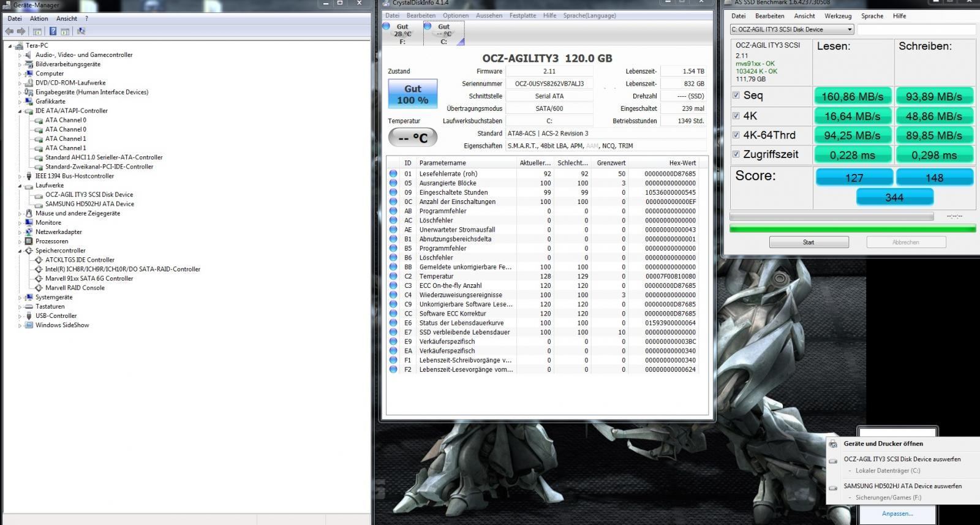Screen dimensions: 980x525
Task: Click eject icon beside SAMSUNG HD502HJ auswerfen
Action: point(833,487)
